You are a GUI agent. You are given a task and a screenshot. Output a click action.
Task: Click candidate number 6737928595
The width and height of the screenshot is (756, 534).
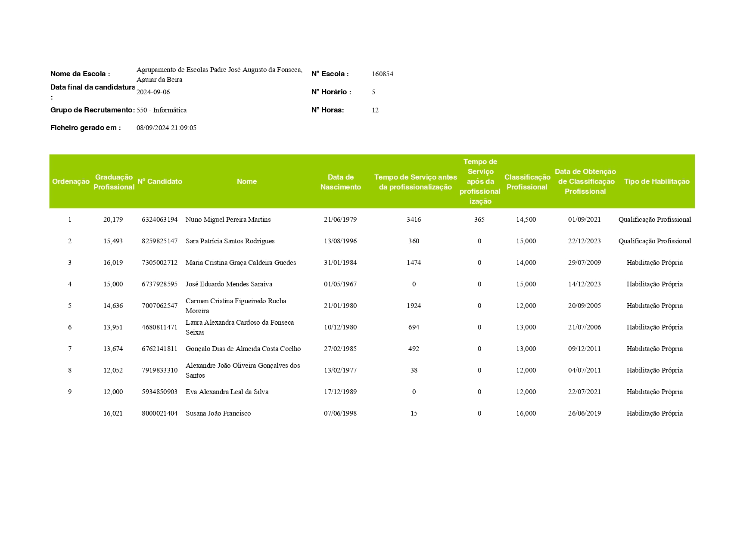click(159, 284)
